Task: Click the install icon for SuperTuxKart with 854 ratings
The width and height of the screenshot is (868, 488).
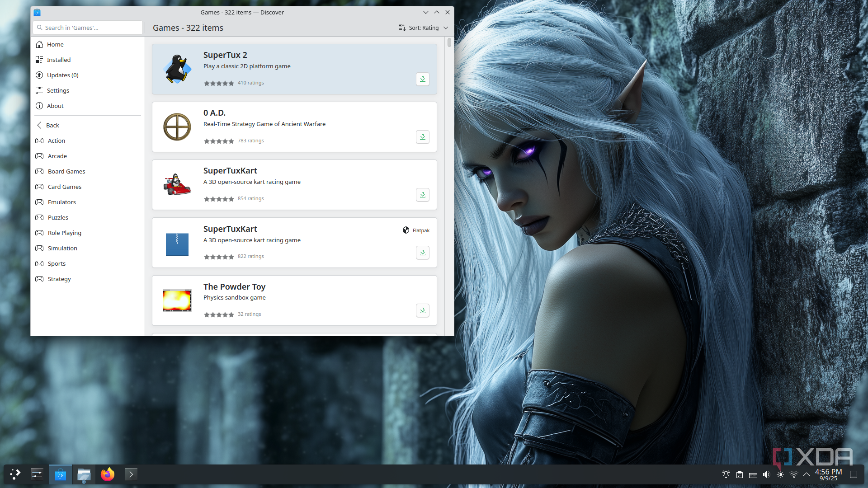Action: tap(422, 195)
